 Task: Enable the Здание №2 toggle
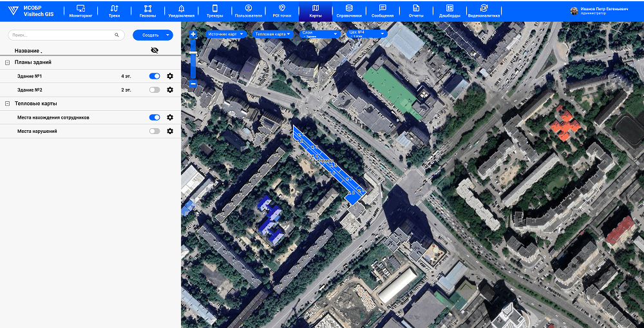[155, 90]
